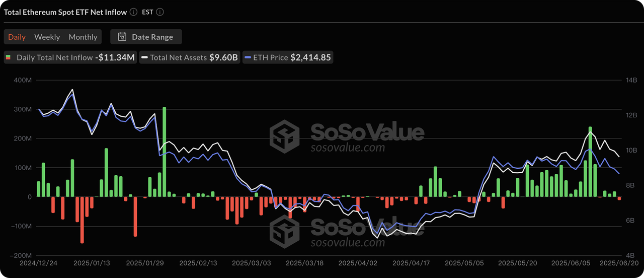Viewport: 644px width, 278px height.
Task: Click the tallest green inflow bar
Action: 164,151
